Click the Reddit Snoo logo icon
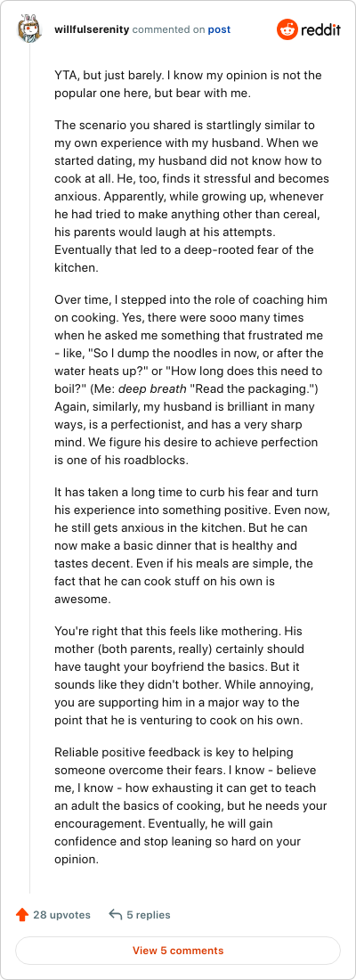This screenshot has height=980, width=356. click(288, 29)
